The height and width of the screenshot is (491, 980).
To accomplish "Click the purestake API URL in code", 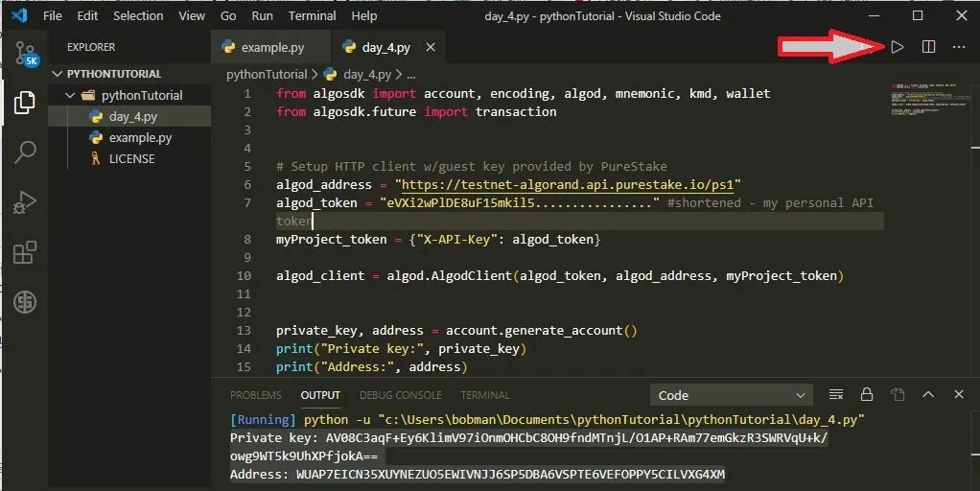I will (x=567, y=184).
